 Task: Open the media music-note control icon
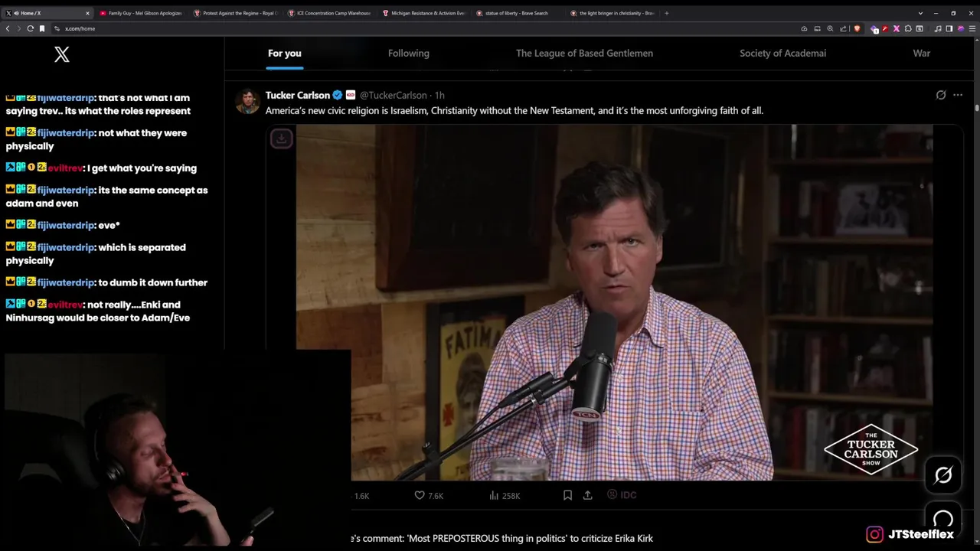pos(938,28)
